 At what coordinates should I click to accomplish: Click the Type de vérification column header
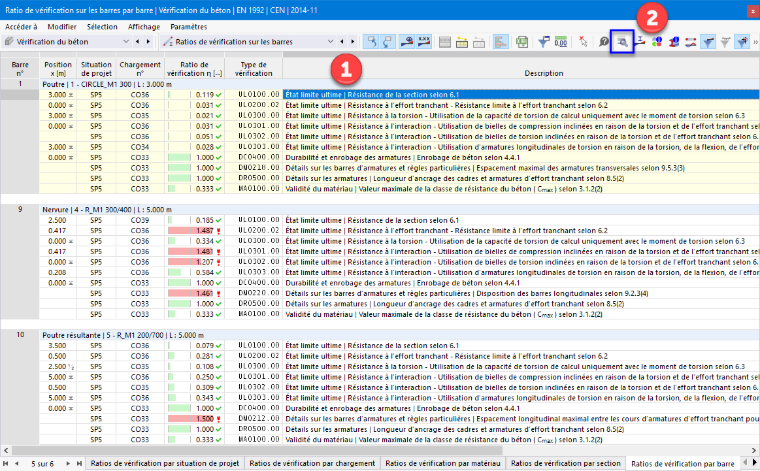(x=253, y=69)
